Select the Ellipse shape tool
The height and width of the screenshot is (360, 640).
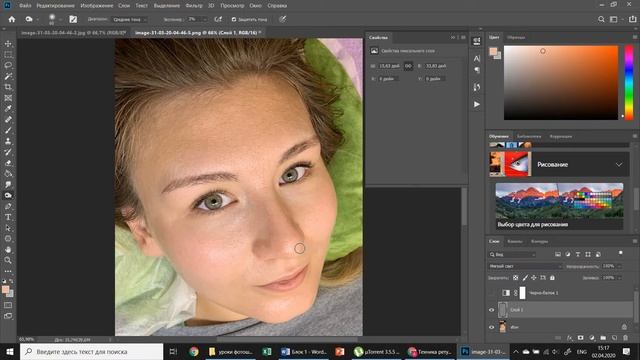pyautogui.click(x=8, y=239)
